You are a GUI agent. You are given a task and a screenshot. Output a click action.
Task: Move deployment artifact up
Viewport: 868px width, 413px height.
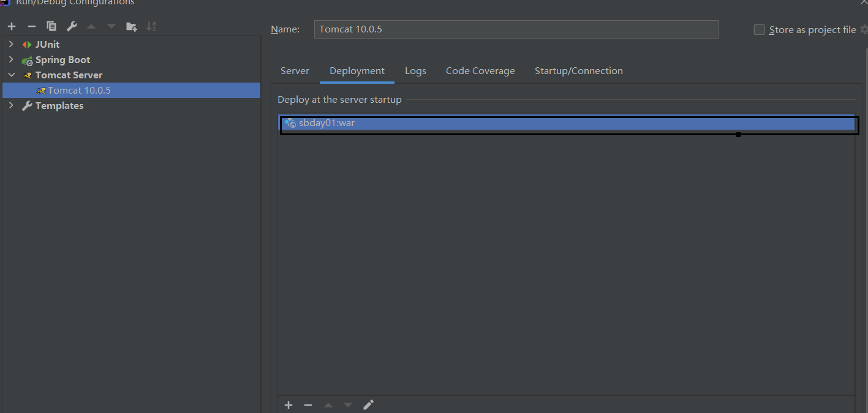(x=328, y=405)
